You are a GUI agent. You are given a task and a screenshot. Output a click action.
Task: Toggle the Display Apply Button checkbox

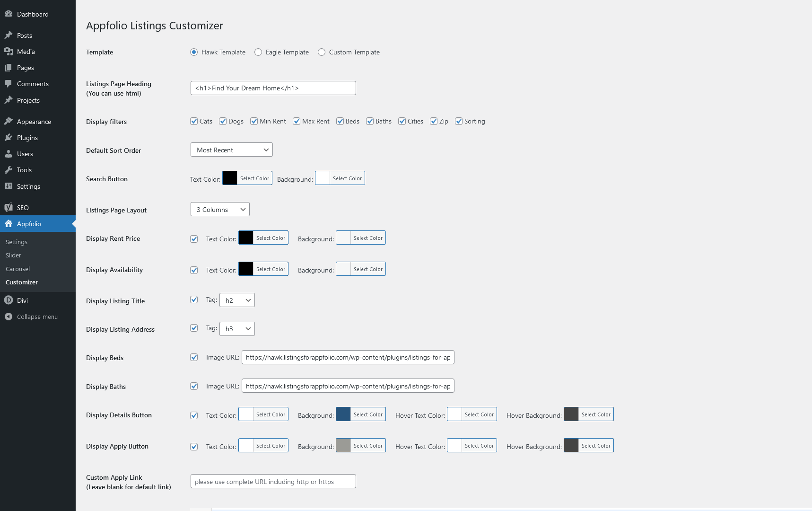(x=194, y=447)
